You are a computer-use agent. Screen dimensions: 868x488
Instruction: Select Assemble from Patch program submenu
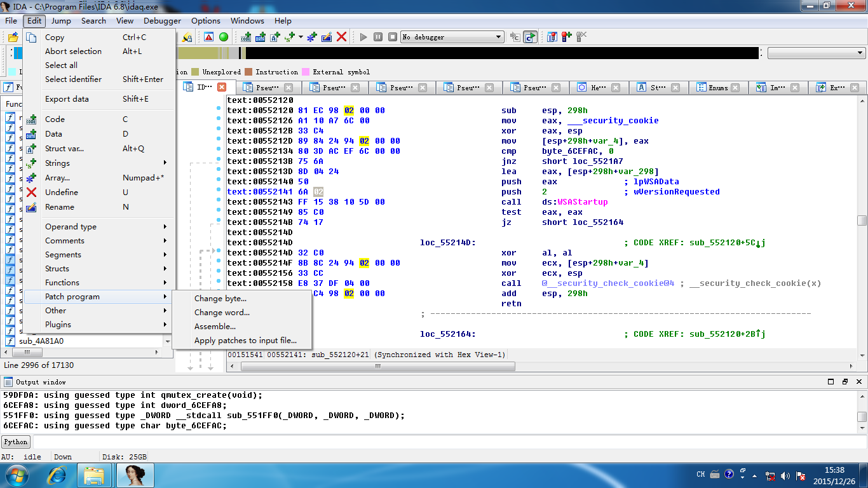(x=215, y=327)
